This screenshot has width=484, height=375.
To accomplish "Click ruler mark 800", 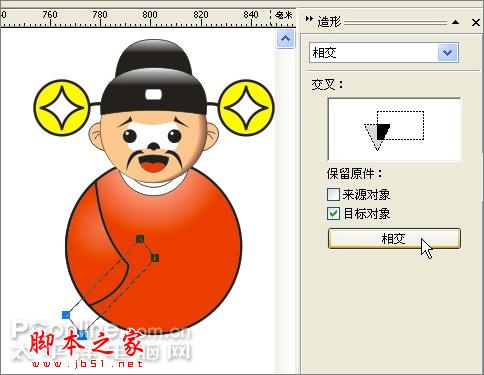I will tap(150, 15).
